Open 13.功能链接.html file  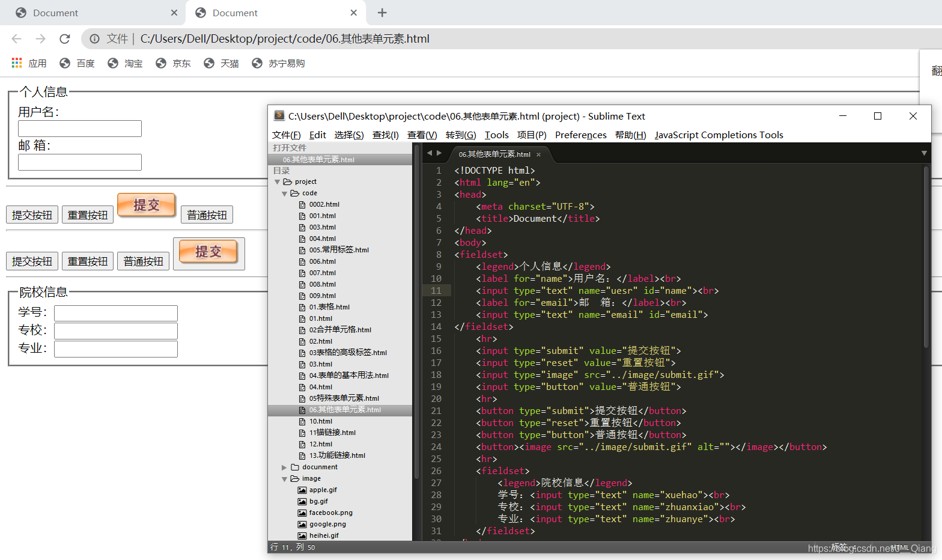[337, 455]
